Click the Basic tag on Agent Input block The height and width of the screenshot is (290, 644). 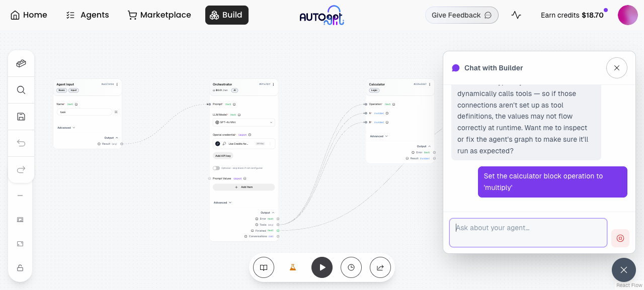62,90
